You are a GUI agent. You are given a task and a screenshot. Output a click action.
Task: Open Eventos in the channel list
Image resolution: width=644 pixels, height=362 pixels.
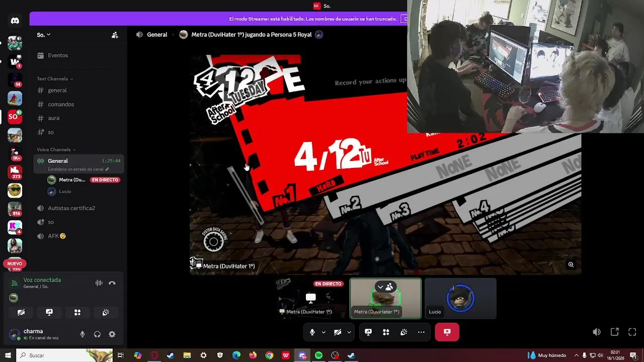[x=78, y=55]
